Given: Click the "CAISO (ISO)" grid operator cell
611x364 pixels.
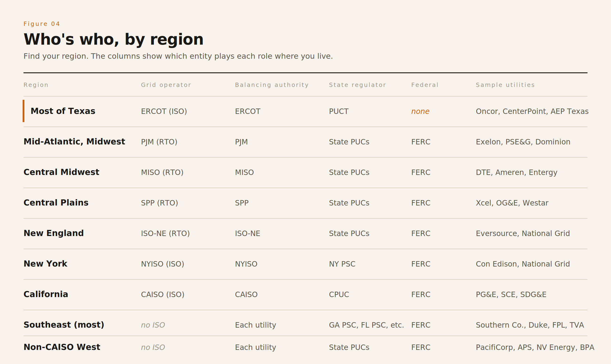Looking at the screenshot, I should [x=163, y=294].
